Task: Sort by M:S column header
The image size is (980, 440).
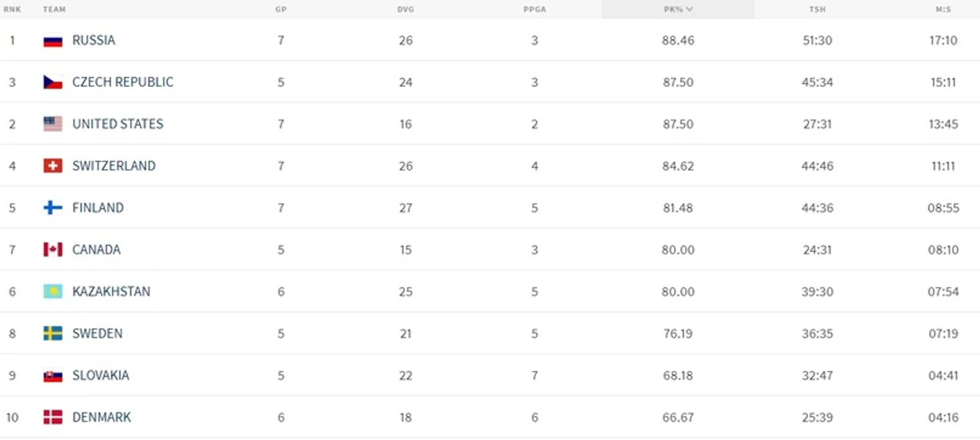Action: [943, 9]
